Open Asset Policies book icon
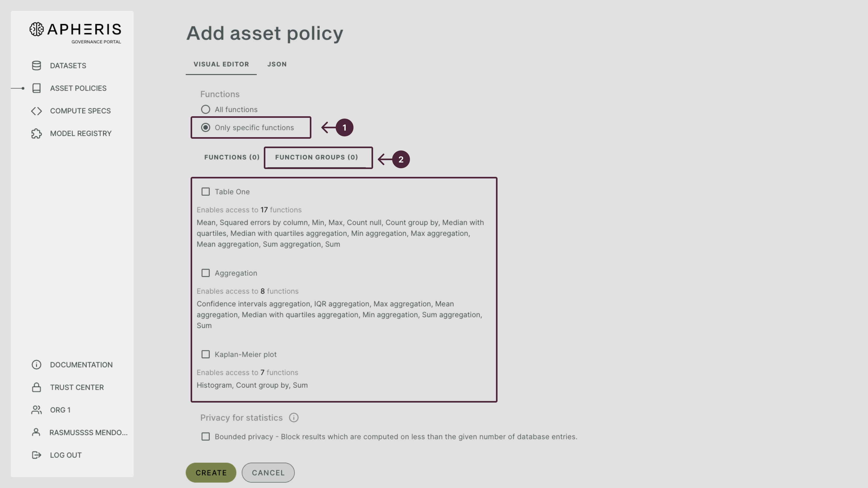Image resolution: width=868 pixels, height=488 pixels. [x=36, y=88]
